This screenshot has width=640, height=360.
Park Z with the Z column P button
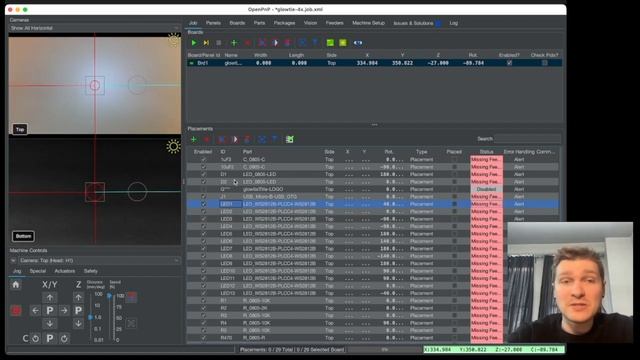point(78,311)
